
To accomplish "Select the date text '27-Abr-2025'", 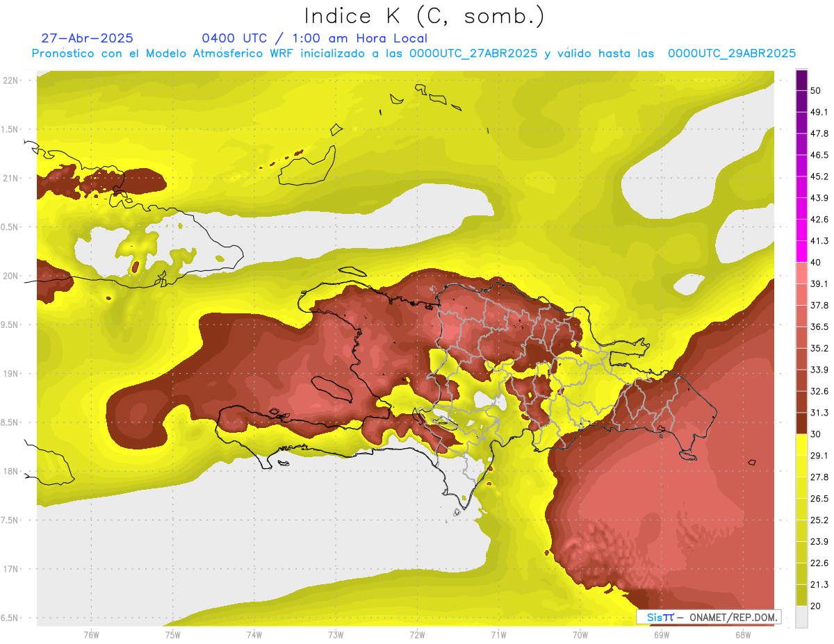I will tap(88, 38).
